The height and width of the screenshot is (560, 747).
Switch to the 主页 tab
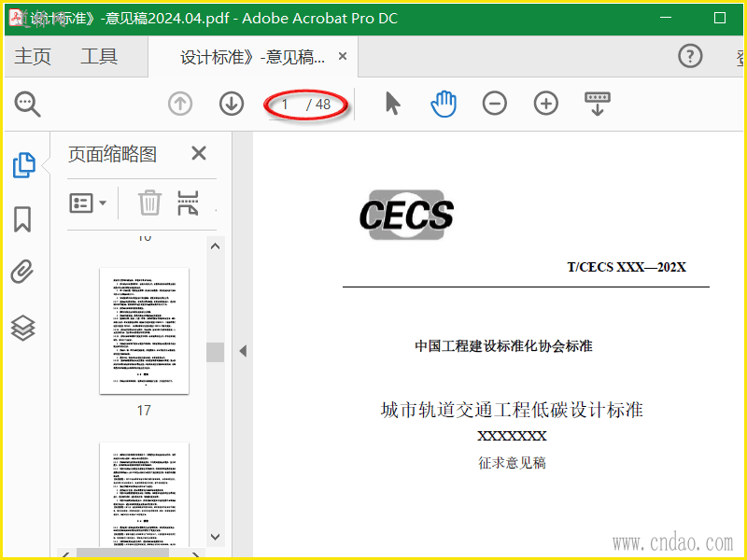pyautogui.click(x=33, y=56)
